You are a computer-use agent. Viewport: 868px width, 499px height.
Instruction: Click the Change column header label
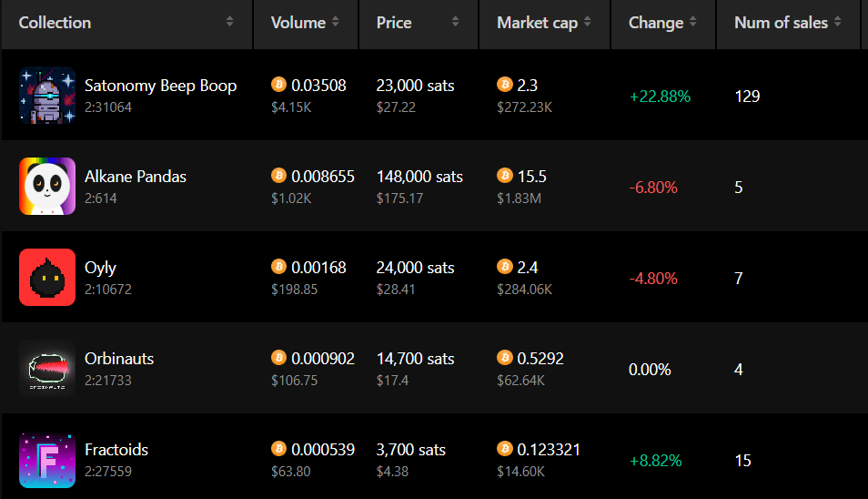[655, 23]
